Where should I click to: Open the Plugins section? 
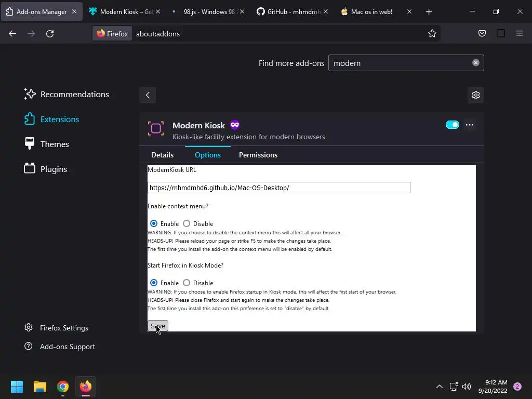[x=46, y=169]
